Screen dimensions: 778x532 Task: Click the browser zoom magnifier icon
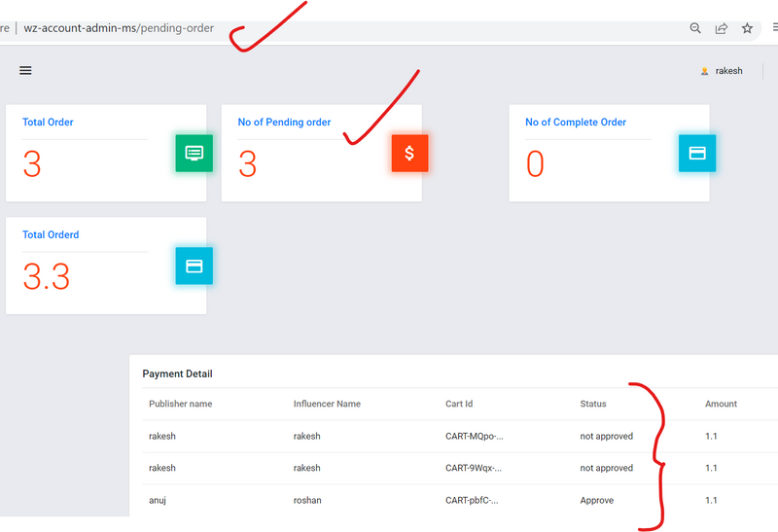(695, 28)
